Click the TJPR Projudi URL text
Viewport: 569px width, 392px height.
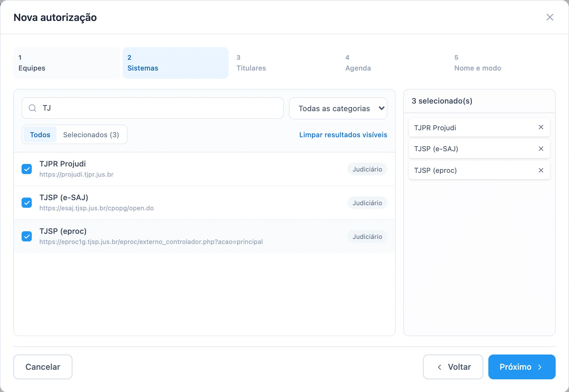tap(77, 174)
